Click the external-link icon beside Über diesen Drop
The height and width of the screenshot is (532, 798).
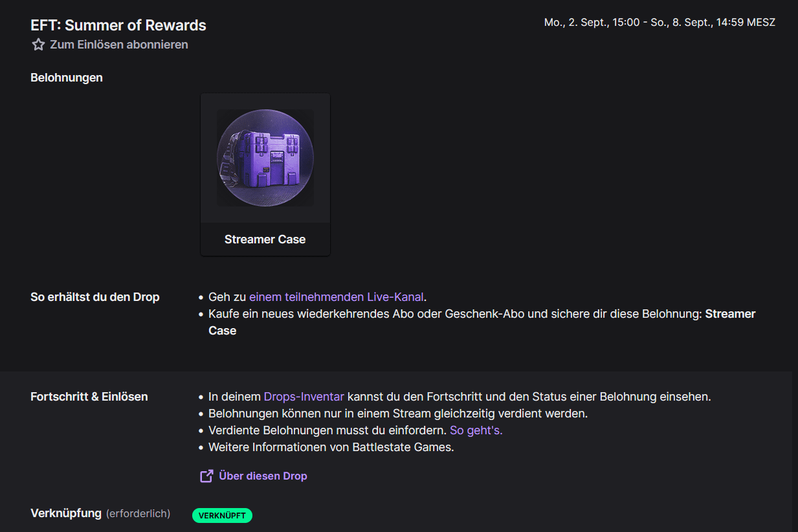pos(206,476)
